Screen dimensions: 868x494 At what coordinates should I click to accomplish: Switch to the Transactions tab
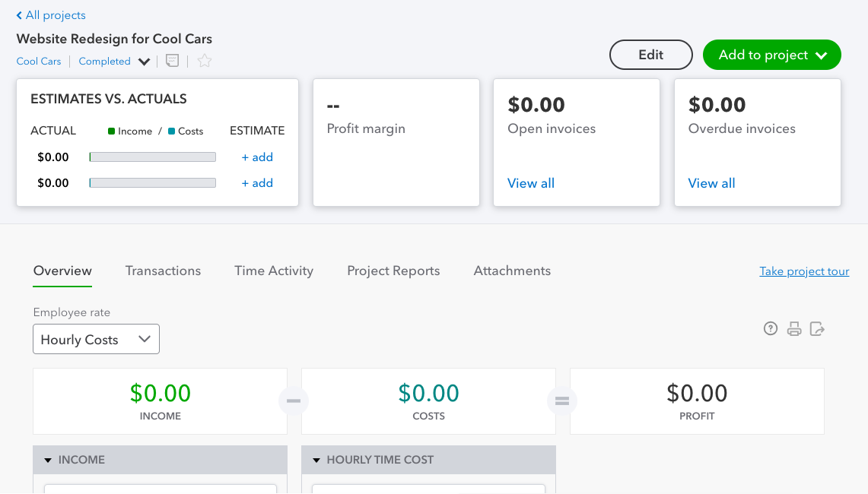(x=163, y=271)
